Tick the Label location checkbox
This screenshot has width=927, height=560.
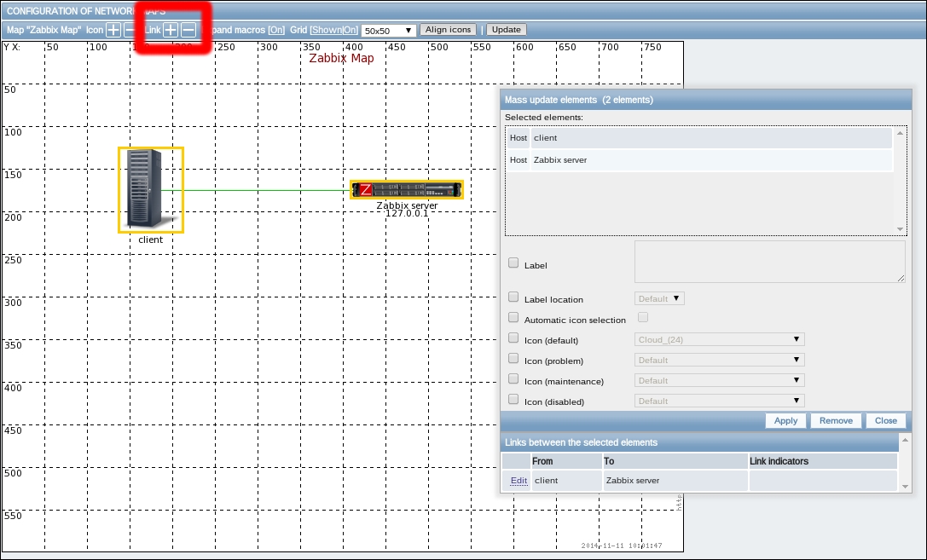(x=513, y=297)
